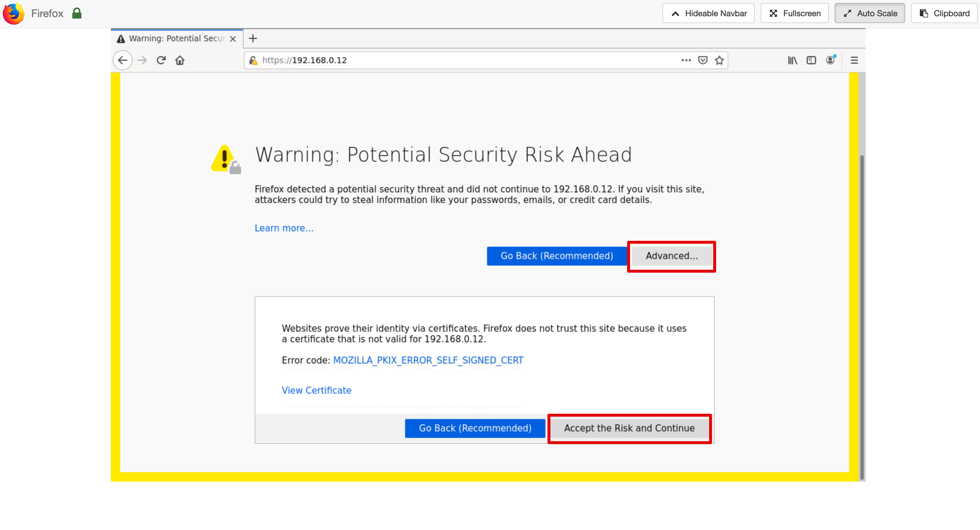Open the hamburger application menu

click(854, 60)
